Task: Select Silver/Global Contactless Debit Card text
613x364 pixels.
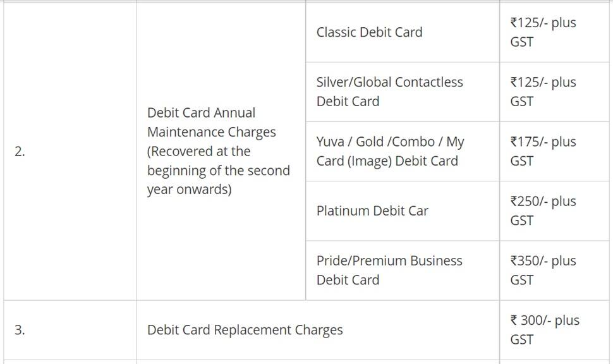Action: 389,92
